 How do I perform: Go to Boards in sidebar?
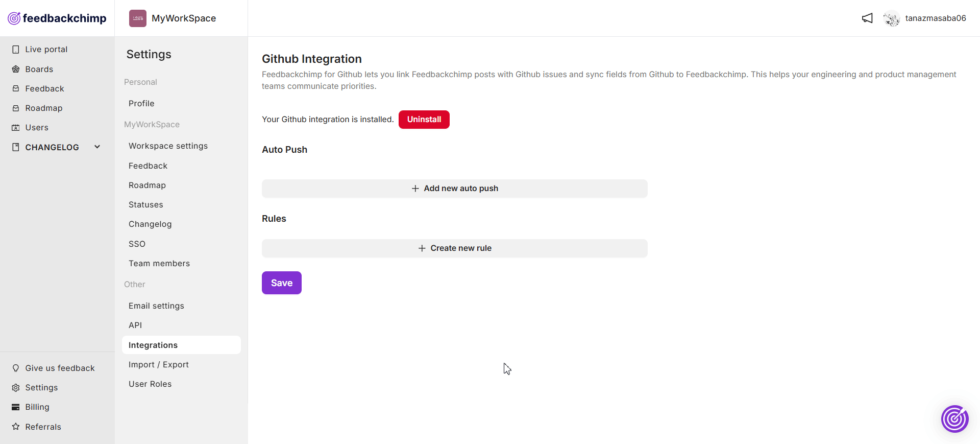[39, 69]
